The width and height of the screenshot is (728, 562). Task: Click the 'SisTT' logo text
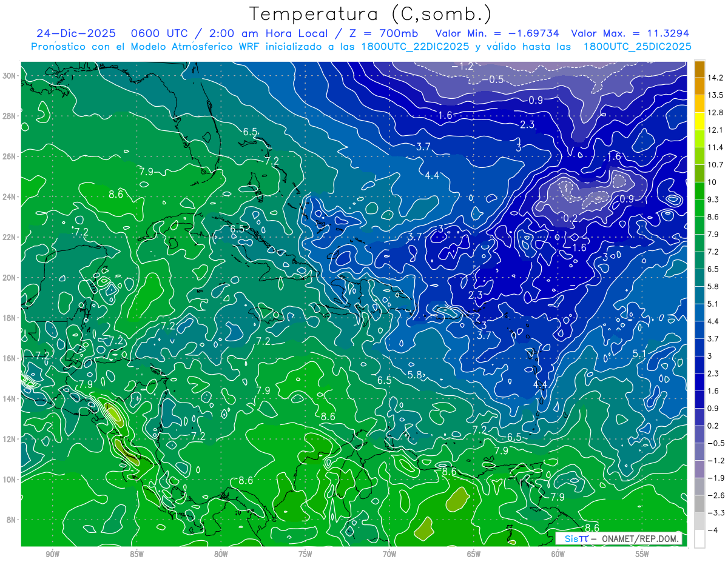point(576,538)
